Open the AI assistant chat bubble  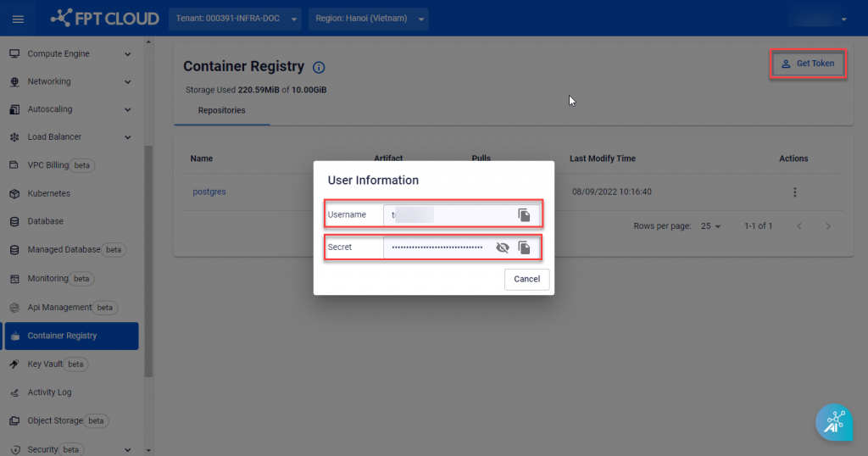(x=833, y=421)
